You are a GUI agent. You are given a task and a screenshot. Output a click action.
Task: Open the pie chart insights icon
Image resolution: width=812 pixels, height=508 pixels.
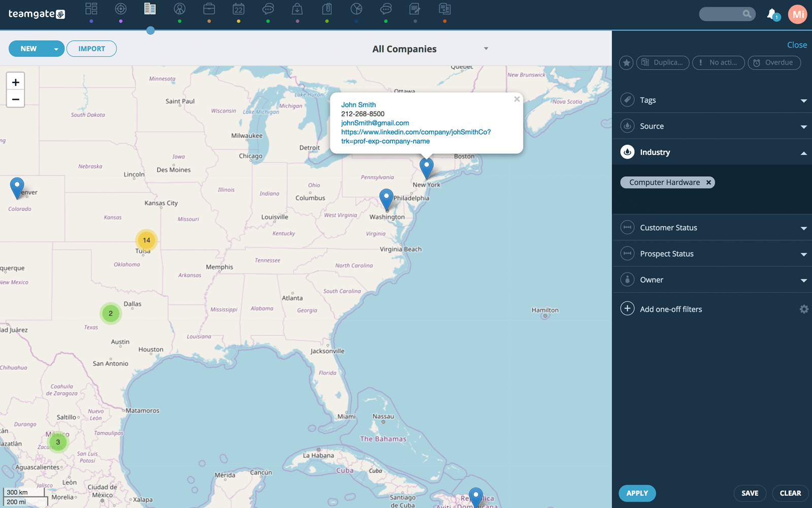point(356,9)
